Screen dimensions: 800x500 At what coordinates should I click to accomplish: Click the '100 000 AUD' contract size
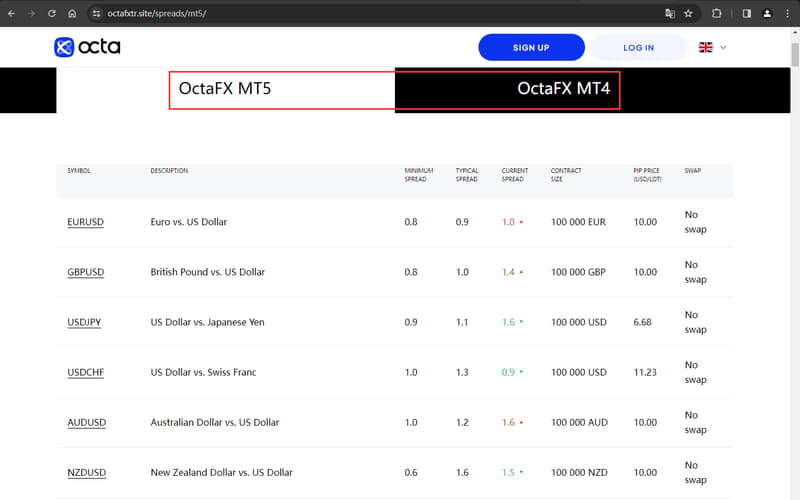tap(579, 422)
